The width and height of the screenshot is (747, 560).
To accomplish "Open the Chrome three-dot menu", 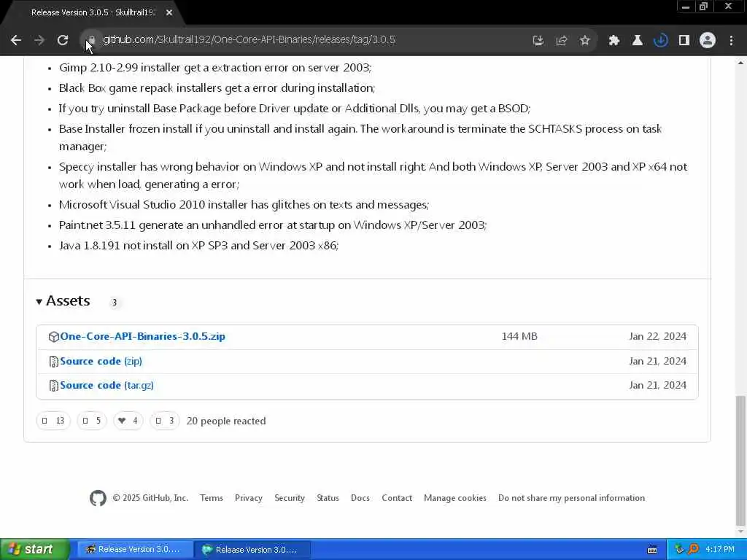I will (x=731, y=41).
